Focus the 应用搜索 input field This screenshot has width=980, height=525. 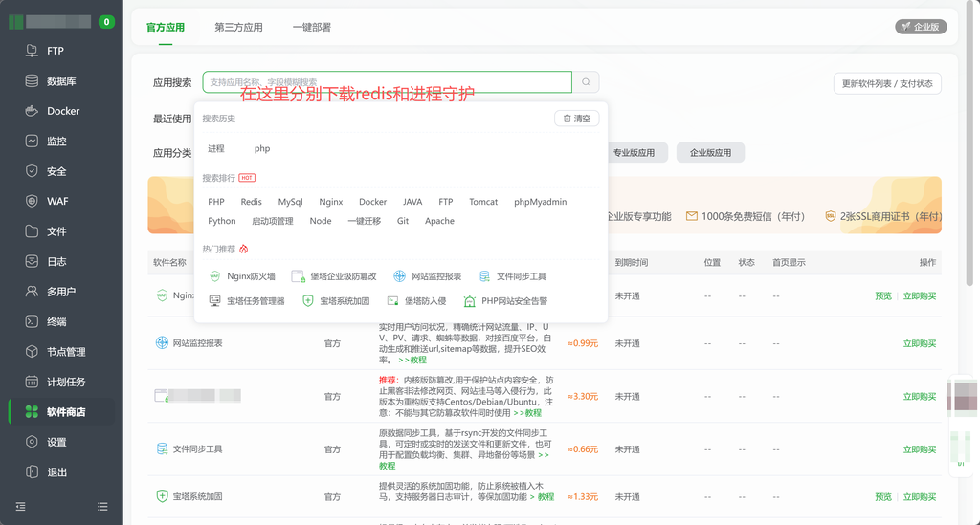[x=387, y=82]
